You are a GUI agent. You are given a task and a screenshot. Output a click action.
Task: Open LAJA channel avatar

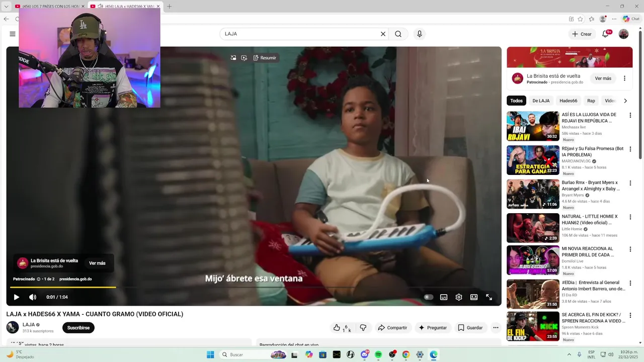[13, 327]
